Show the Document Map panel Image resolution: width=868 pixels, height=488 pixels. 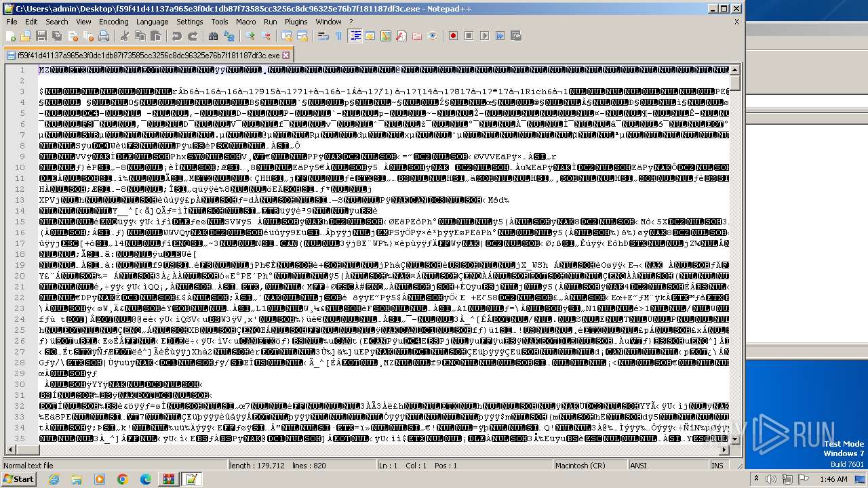[386, 36]
